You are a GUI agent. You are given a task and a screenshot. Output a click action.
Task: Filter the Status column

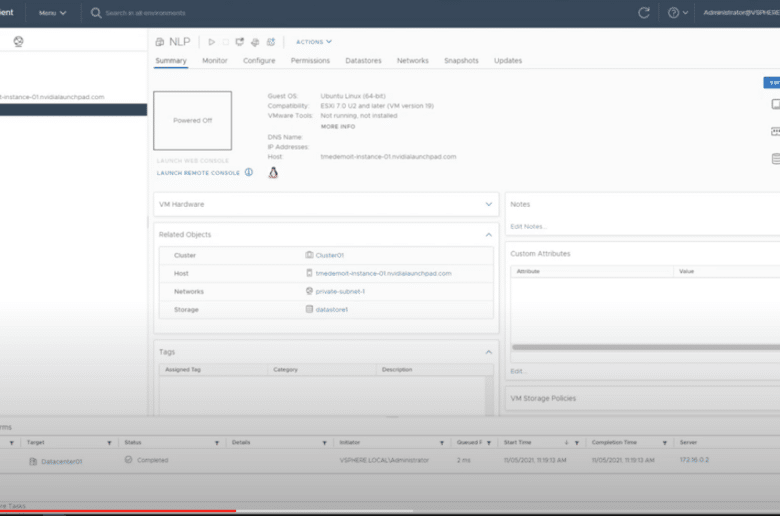pyautogui.click(x=217, y=442)
